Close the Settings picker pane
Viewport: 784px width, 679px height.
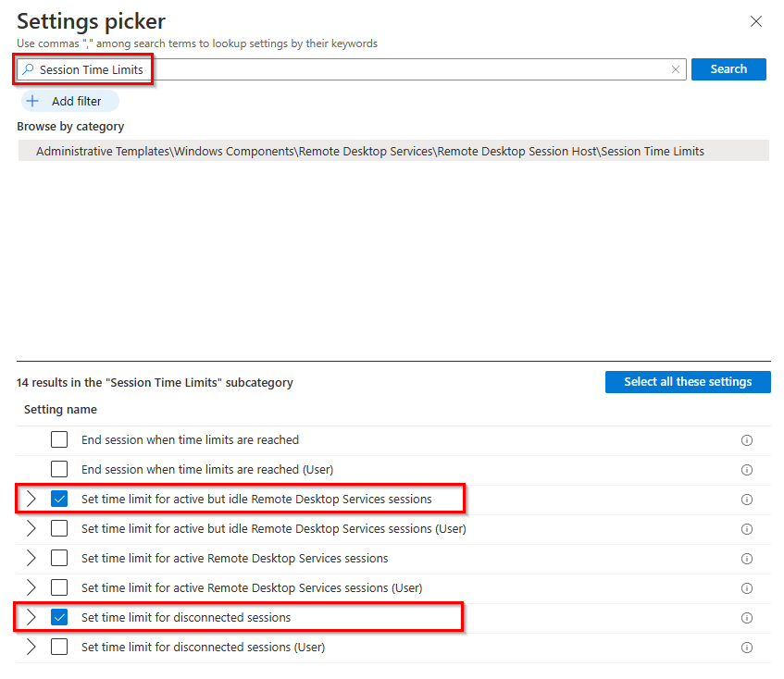pyautogui.click(x=756, y=21)
